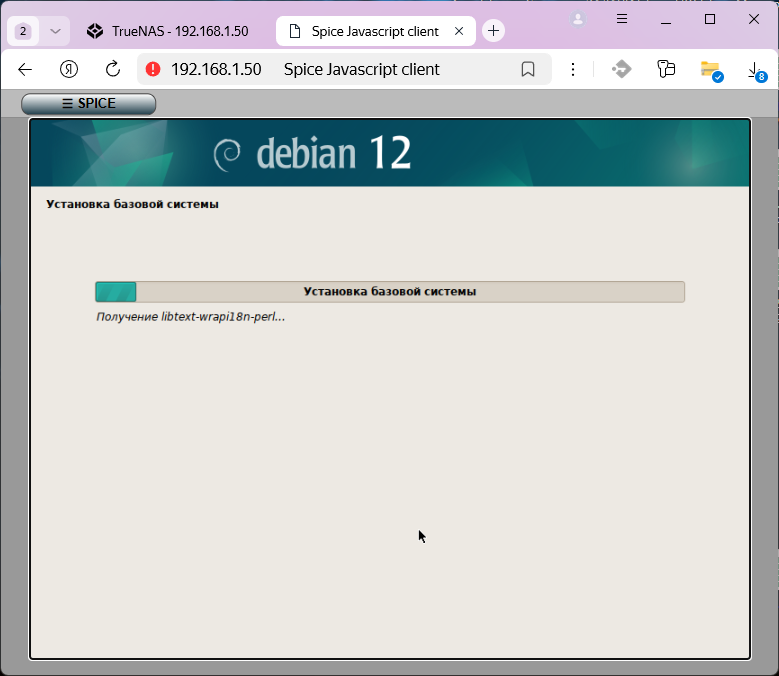This screenshot has height=676, width=779.
Task: Open the collections folder with checkmark
Action: coord(711,71)
